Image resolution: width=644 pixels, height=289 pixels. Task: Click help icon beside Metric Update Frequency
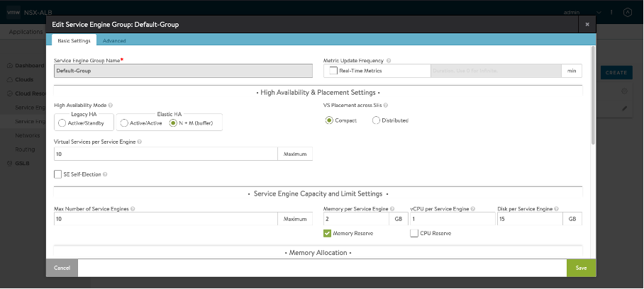389,61
